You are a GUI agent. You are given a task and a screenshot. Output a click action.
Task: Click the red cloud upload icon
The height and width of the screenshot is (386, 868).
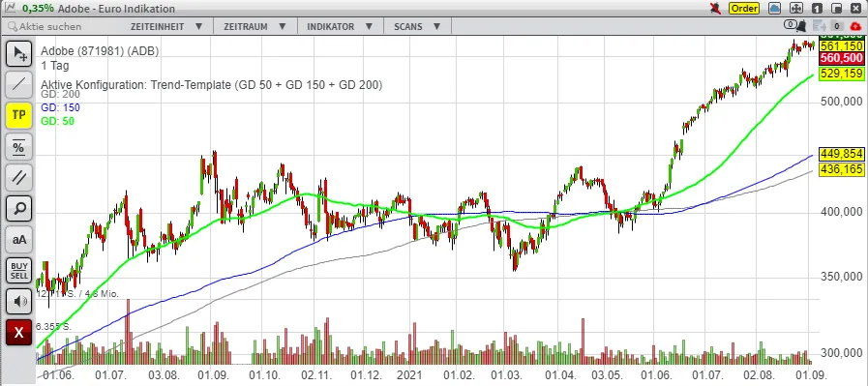click(x=855, y=26)
